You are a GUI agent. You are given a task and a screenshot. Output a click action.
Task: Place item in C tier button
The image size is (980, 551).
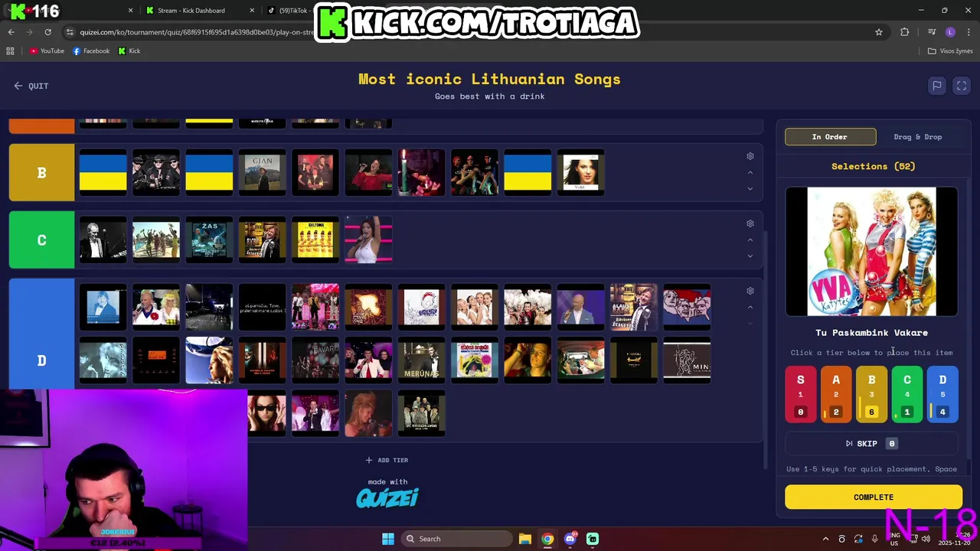click(x=907, y=395)
